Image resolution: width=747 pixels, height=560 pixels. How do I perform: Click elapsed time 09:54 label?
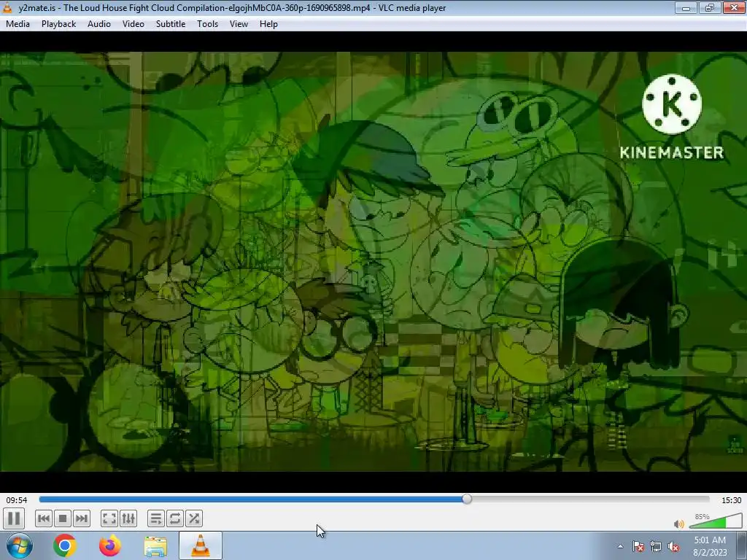17,500
